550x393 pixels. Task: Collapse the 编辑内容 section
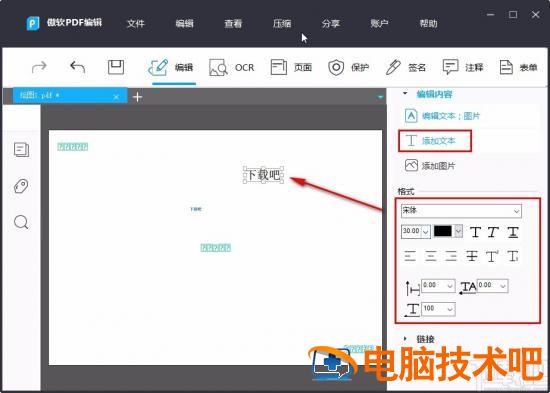pos(405,94)
